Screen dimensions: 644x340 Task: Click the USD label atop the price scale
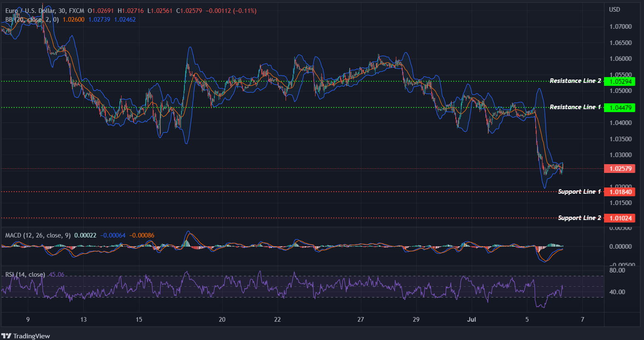[615, 9]
